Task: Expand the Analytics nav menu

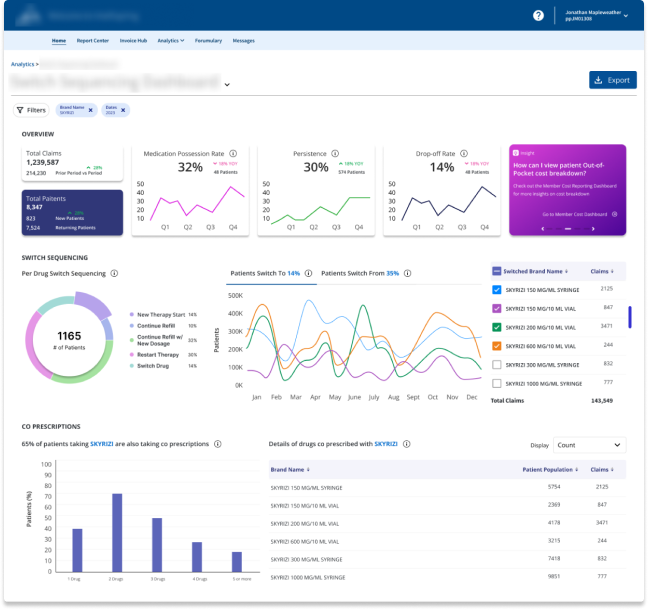Action: 171,41
